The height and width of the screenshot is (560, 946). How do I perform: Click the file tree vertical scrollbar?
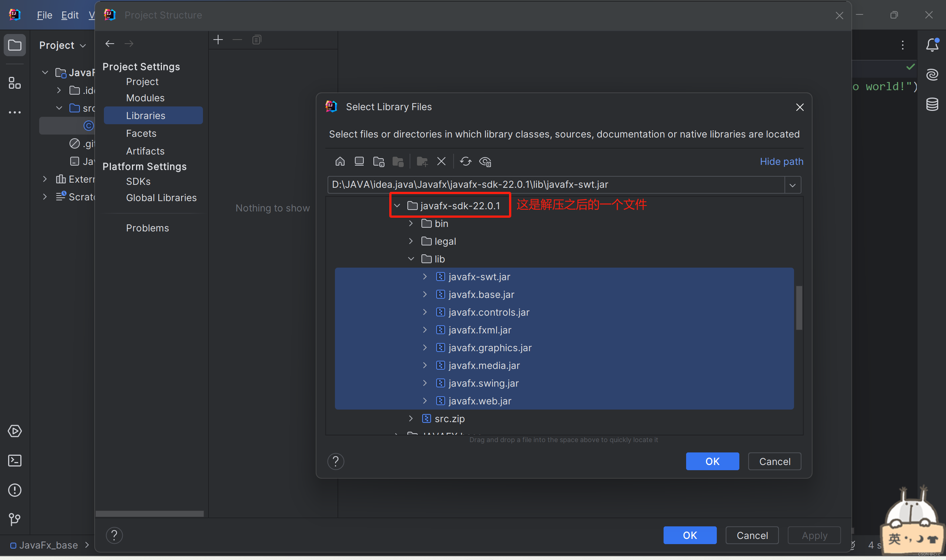click(x=799, y=308)
